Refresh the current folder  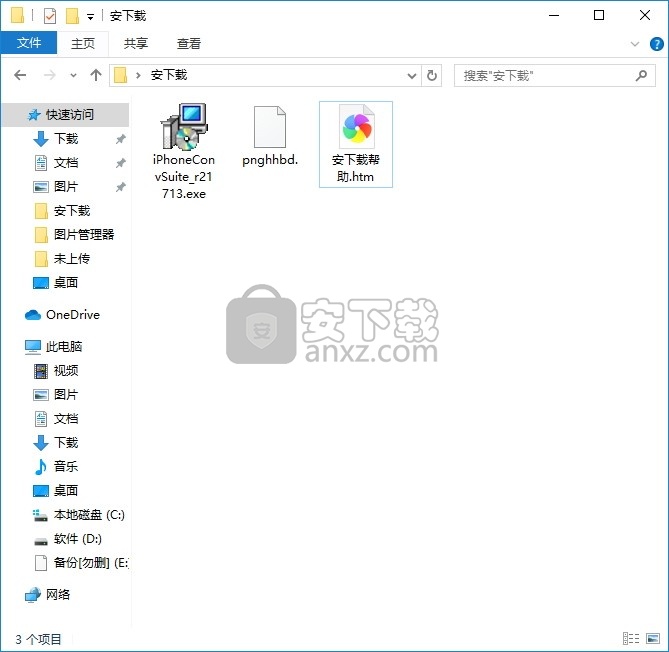pyautogui.click(x=431, y=76)
